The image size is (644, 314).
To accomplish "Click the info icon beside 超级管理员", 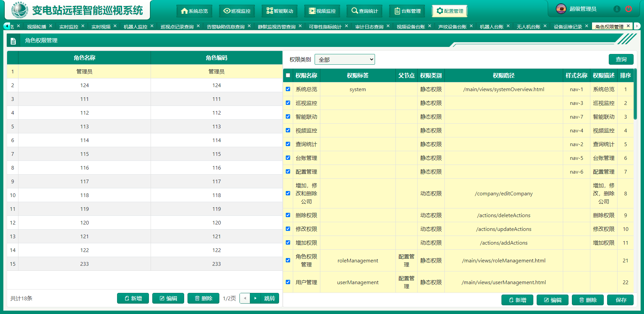I will tap(616, 9).
